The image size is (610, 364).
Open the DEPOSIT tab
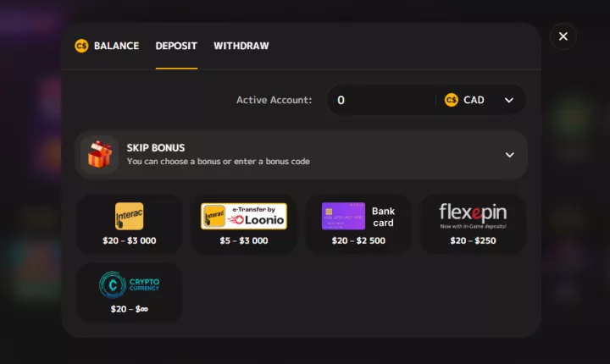(x=176, y=46)
